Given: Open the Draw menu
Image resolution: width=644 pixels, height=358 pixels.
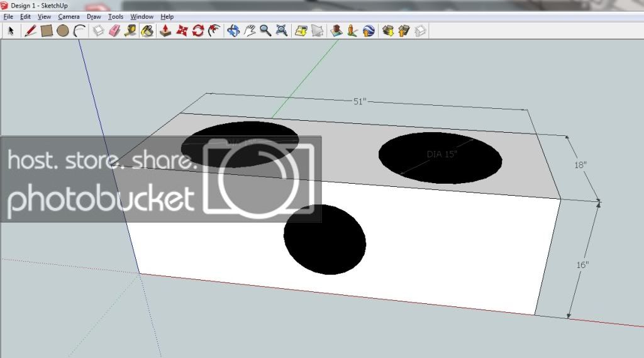Looking at the screenshot, I should coord(94,17).
